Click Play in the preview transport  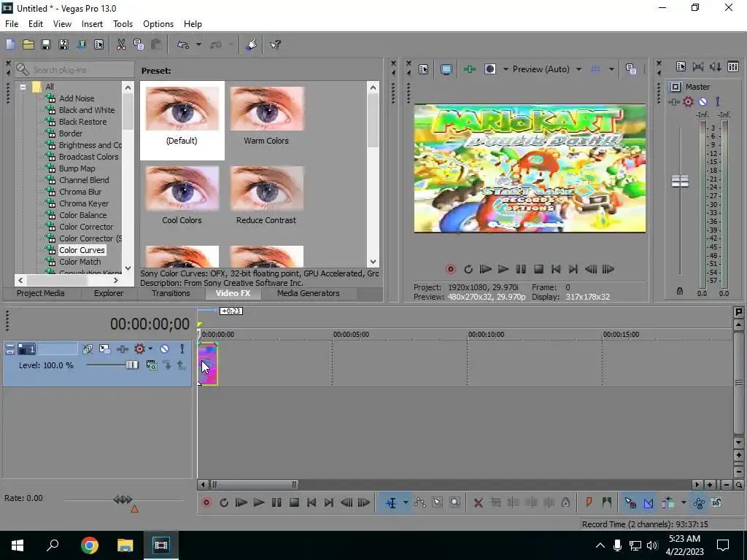pos(503,269)
